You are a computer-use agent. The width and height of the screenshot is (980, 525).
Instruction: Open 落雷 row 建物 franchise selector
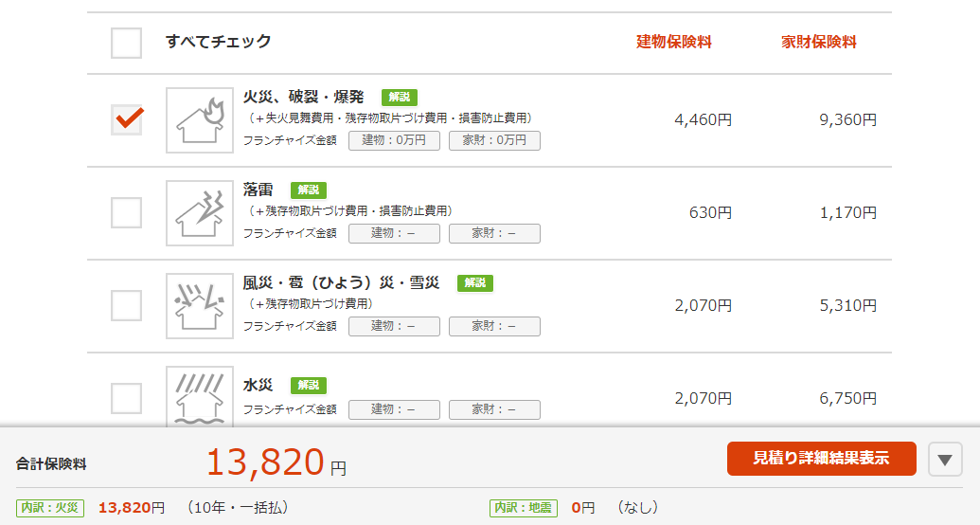[x=395, y=233]
